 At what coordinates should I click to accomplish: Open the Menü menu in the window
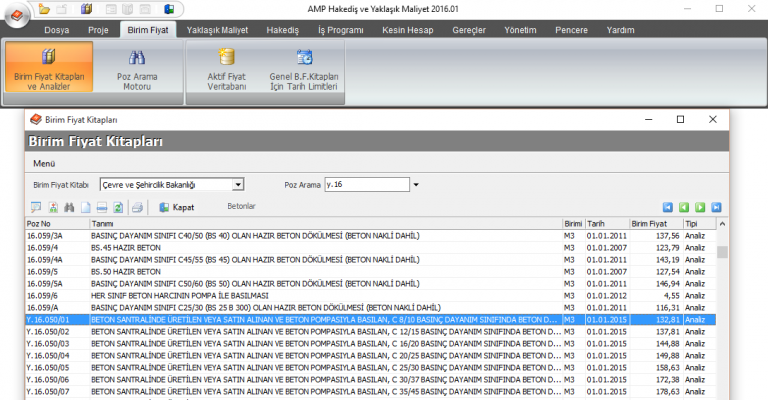[44, 163]
